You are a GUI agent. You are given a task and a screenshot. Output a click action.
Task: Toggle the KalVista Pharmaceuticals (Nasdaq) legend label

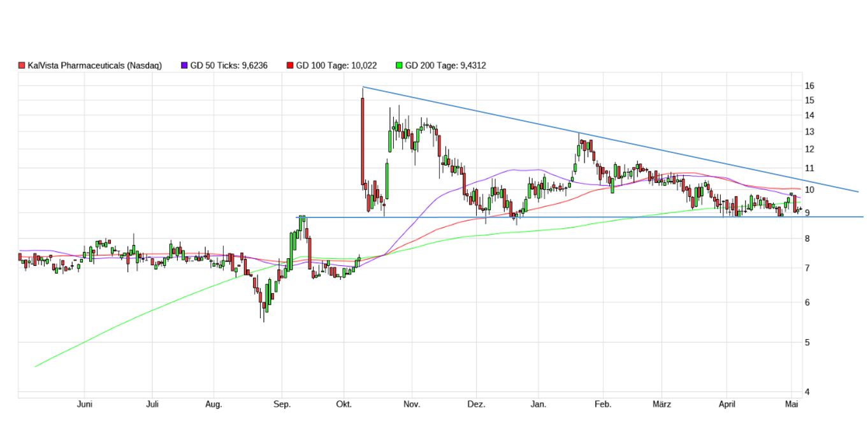(x=95, y=66)
